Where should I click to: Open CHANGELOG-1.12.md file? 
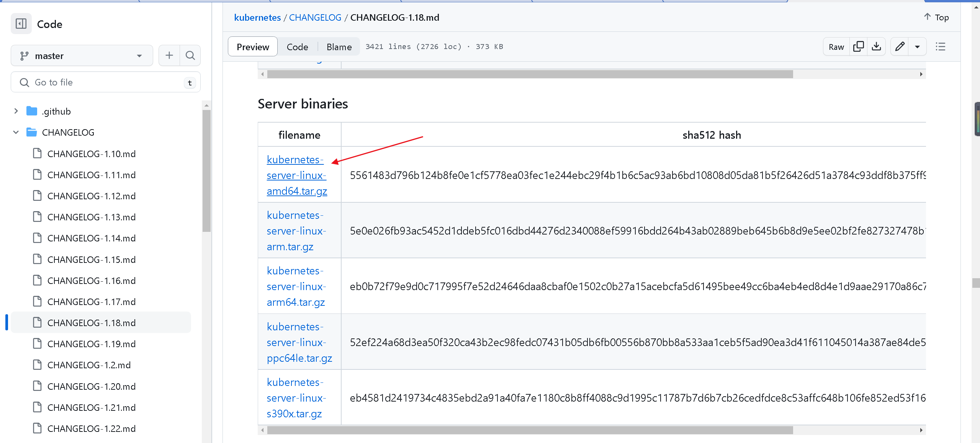pos(92,196)
